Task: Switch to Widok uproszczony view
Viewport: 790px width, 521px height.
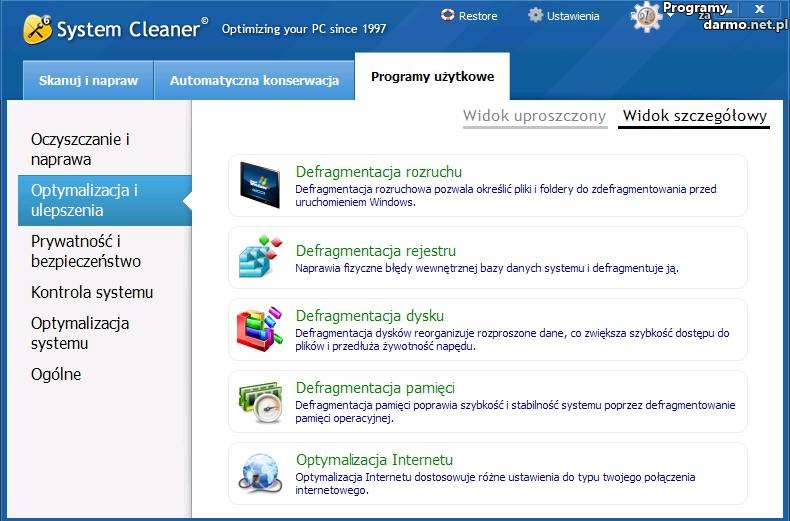Action: [x=534, y=117]
